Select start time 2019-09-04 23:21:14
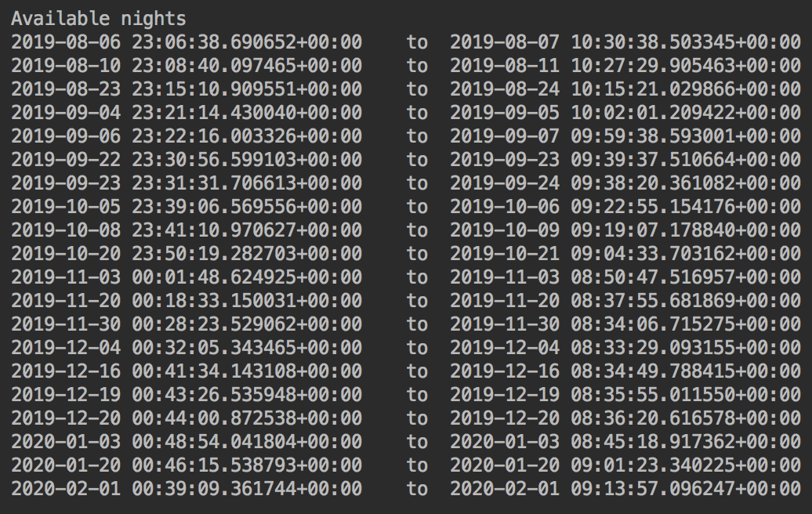 pos(187,112)
